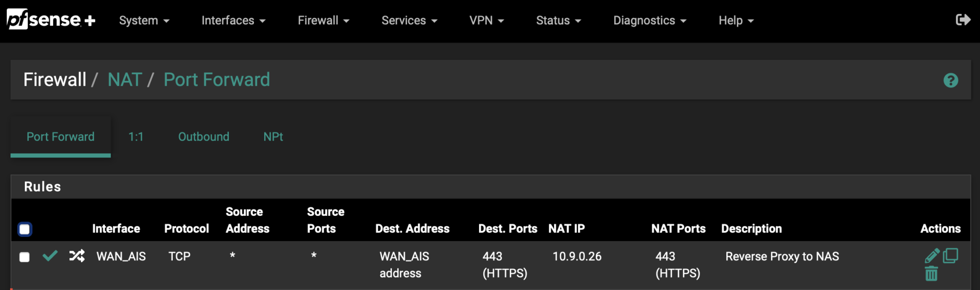Edit the port forward rule with pencil icon
This screenshot has width=980, height=290.
932,255
